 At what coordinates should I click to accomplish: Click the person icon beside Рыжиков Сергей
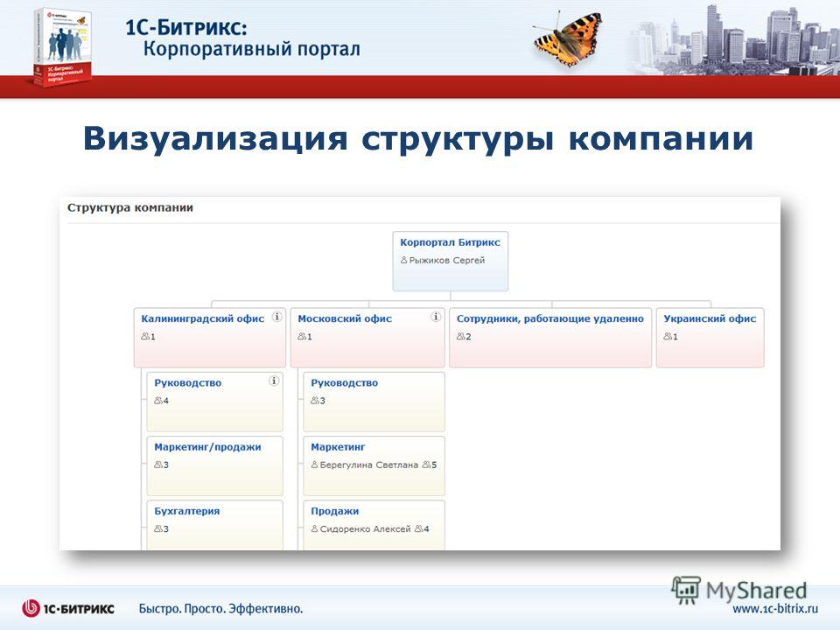pyautogui.click(x=404, y=261)
